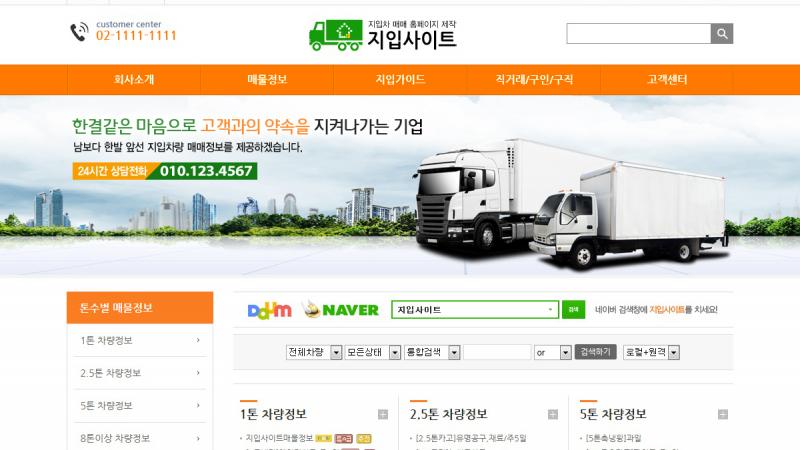Open the NAVER logo link
Screen dimensions: 800x450
(340, 309)
